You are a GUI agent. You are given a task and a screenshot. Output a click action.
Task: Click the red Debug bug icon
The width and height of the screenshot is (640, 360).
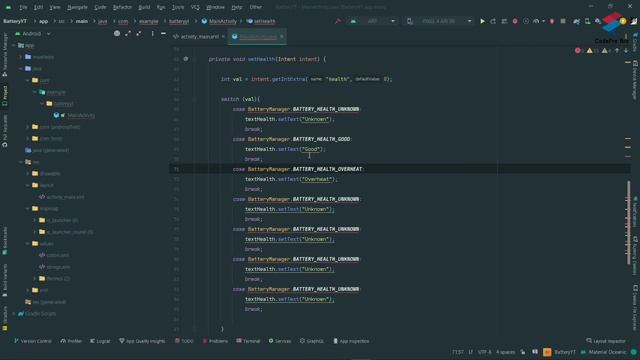pos(515,21)
